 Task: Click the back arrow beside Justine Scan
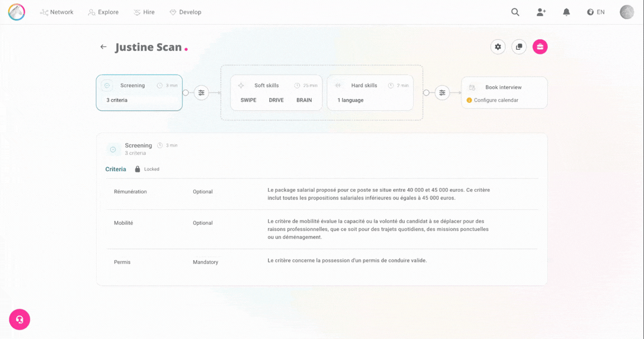point(103,47)
